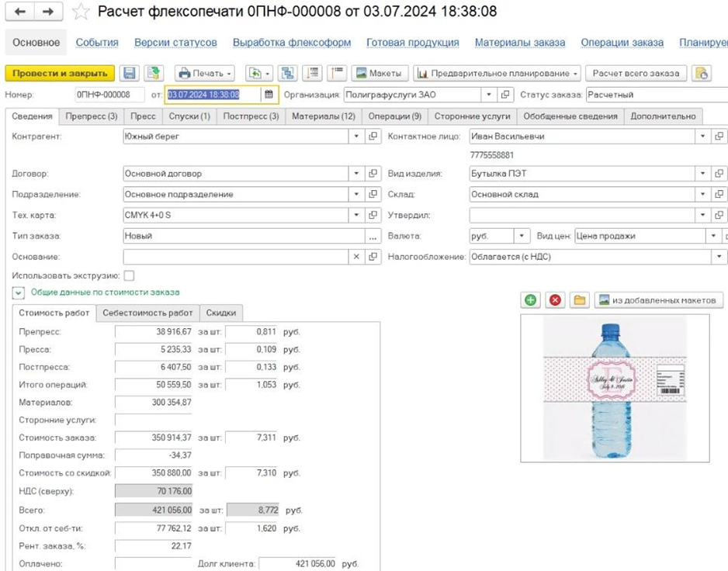Click green plus to add layout image
This screenshot has height=571, width=728.
(531, 300)
